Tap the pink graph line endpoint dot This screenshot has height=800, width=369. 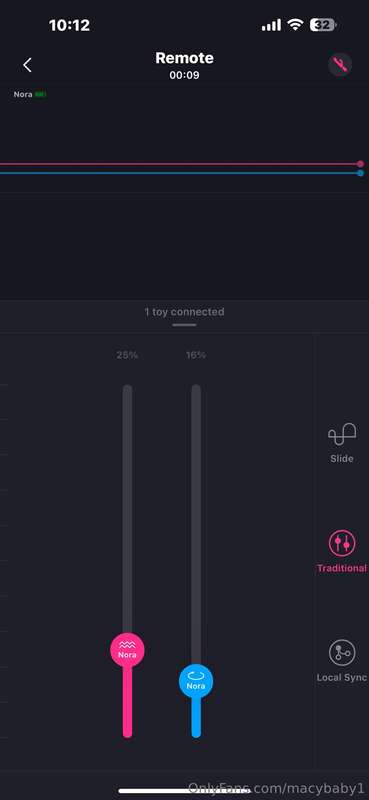(360, 164)
